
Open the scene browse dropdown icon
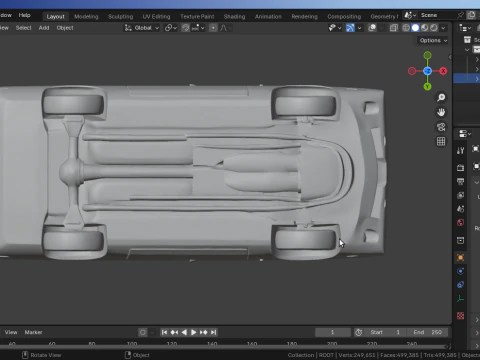[410, 15]
